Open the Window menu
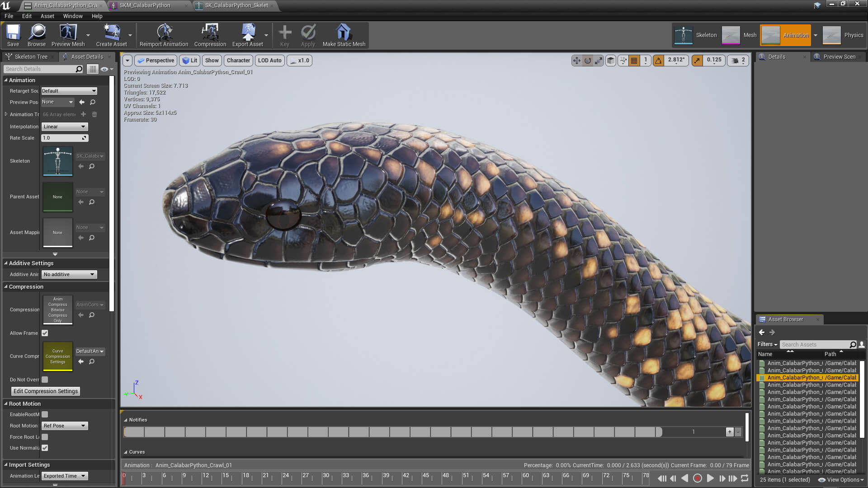The image size is (868, 488). pos(73,16)
